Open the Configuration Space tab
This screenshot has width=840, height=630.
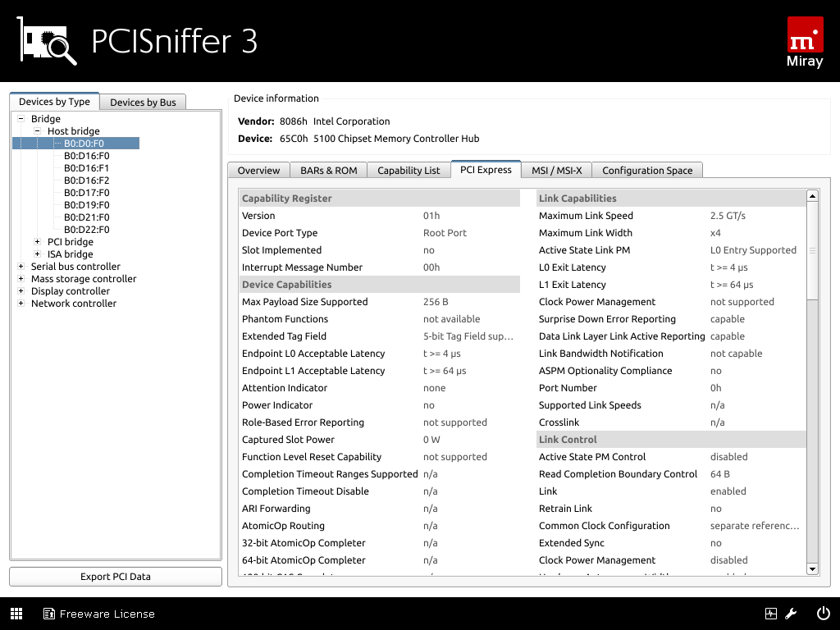pos(646,171)
